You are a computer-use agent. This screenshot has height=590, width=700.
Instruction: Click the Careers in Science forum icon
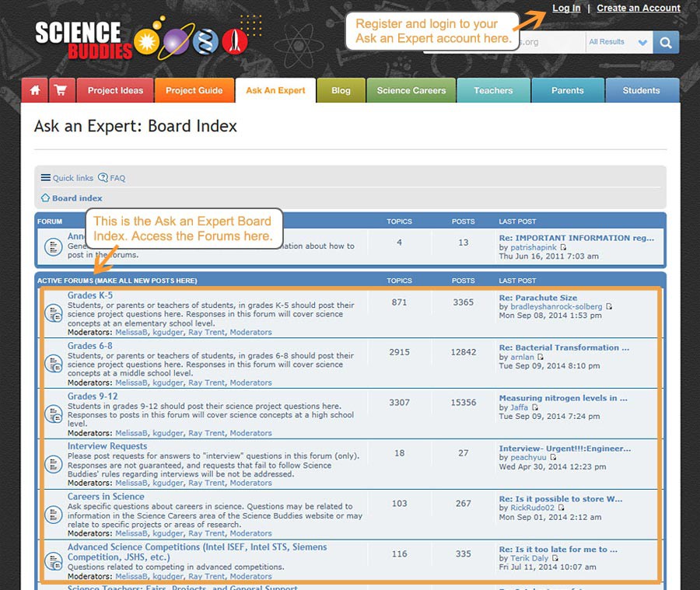[x=54, y=515]
